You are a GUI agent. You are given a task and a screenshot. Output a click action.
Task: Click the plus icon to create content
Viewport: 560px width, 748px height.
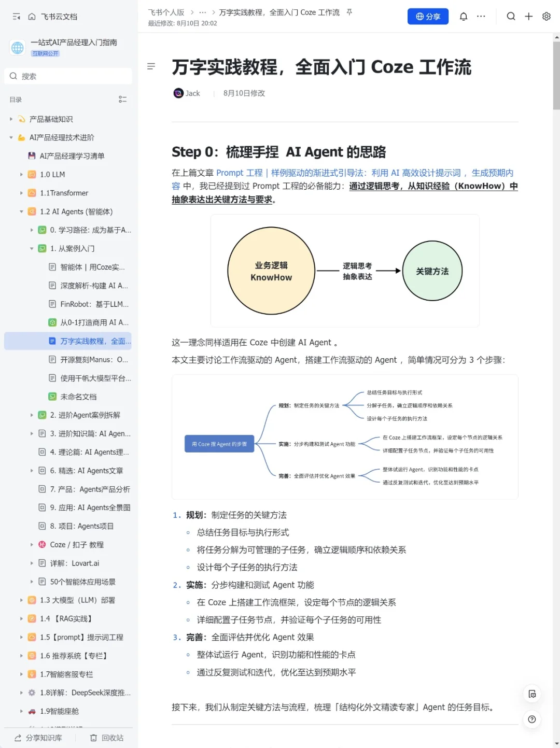pyautogui.click(x=528, y=16)
